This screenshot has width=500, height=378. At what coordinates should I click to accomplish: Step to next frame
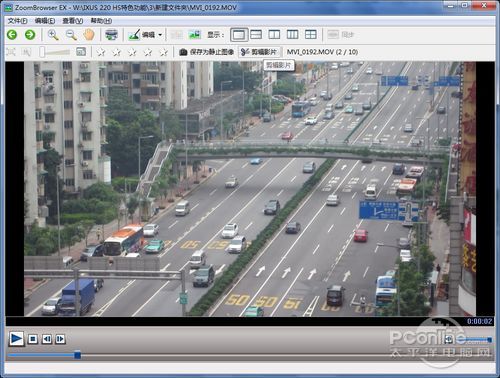click(60, 339)
